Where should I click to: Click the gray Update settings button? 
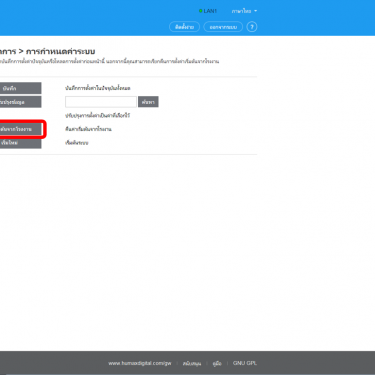click(20, 102)
